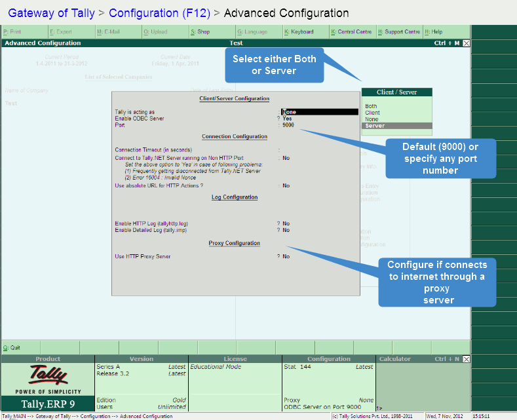Toggle Use HTTP Proxy Server No
The width and height of the screenshot is (517, 420).
click(286, 256)
